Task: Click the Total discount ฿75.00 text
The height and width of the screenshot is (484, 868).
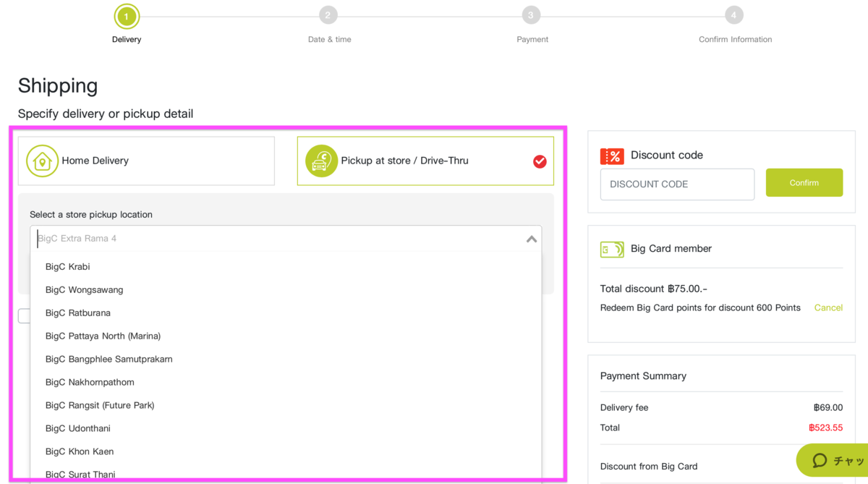Action: pyautogui.click(x=654, y=289)
